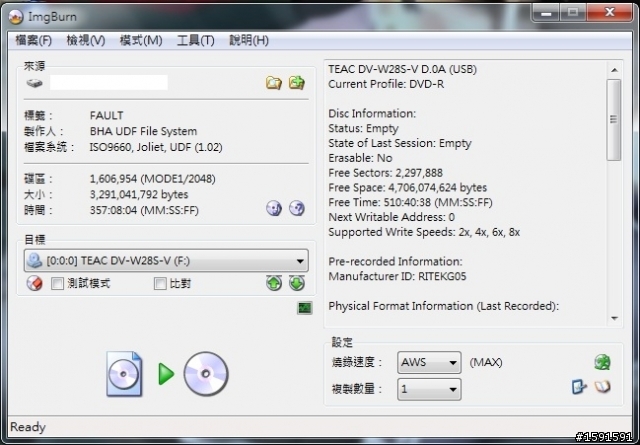Click the image file source icon

(x=124, y=374)
